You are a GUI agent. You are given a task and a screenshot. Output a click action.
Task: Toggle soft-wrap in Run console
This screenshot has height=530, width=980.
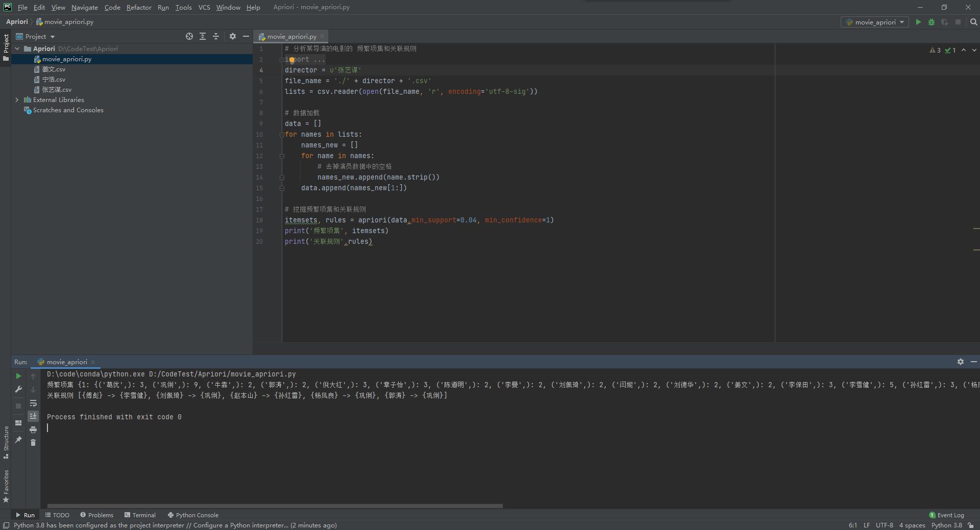click(x=33, y=403)
